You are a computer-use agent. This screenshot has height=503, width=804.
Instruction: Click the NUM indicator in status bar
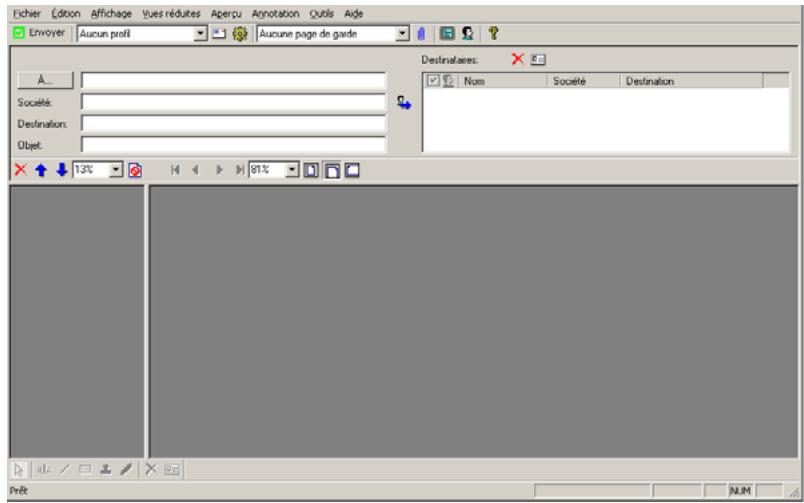pyautogui.click(x=740, y=491)
